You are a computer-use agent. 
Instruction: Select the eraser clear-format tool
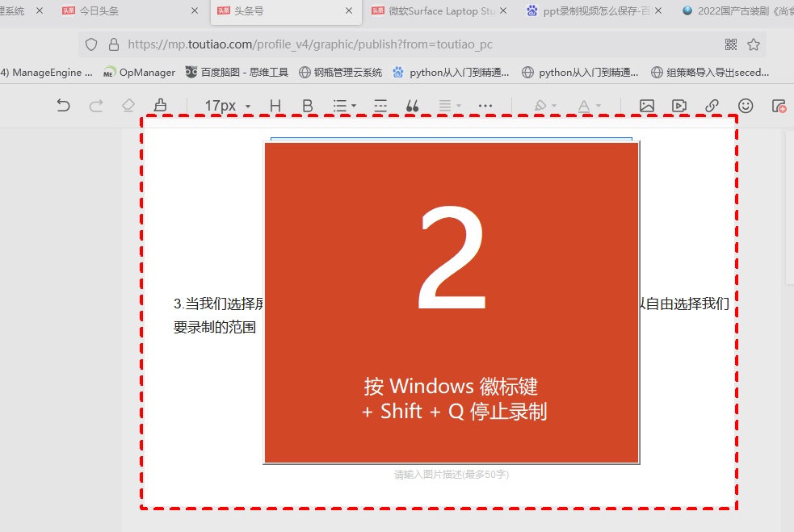(128, 105)
